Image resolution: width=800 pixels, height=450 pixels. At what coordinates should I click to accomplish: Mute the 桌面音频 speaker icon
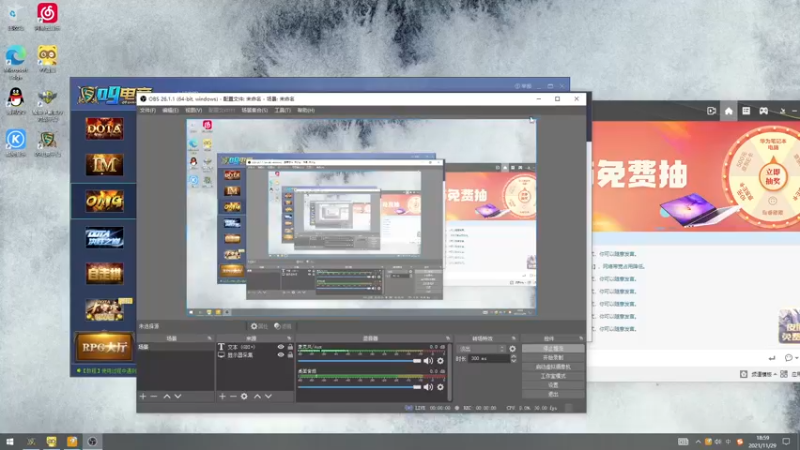[428, 387]
